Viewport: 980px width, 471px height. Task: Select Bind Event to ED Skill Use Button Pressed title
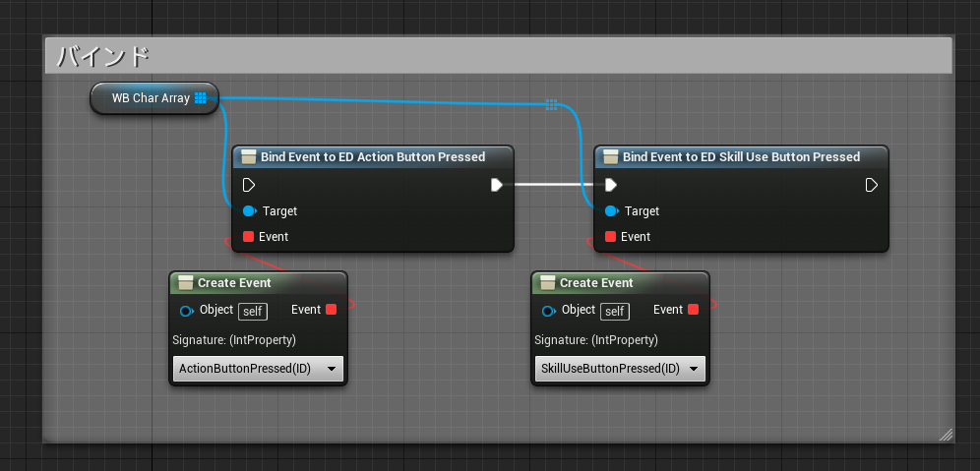tap(741, 156)
